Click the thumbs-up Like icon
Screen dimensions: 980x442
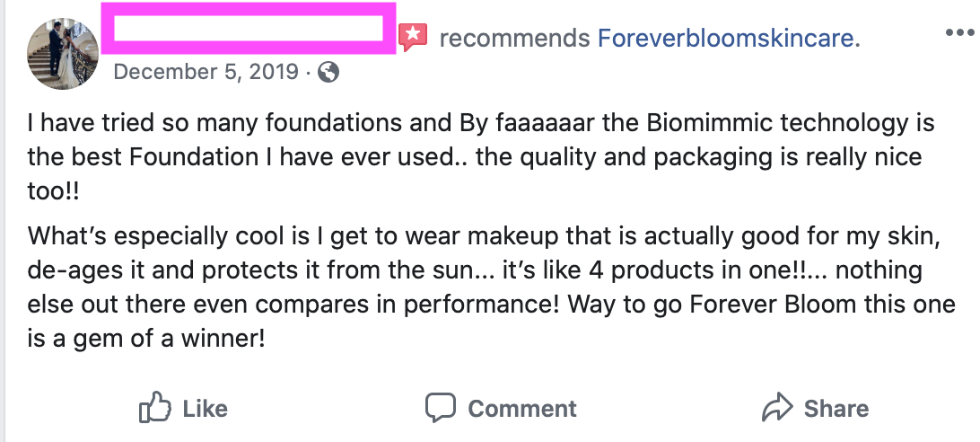tap(155, 409)
